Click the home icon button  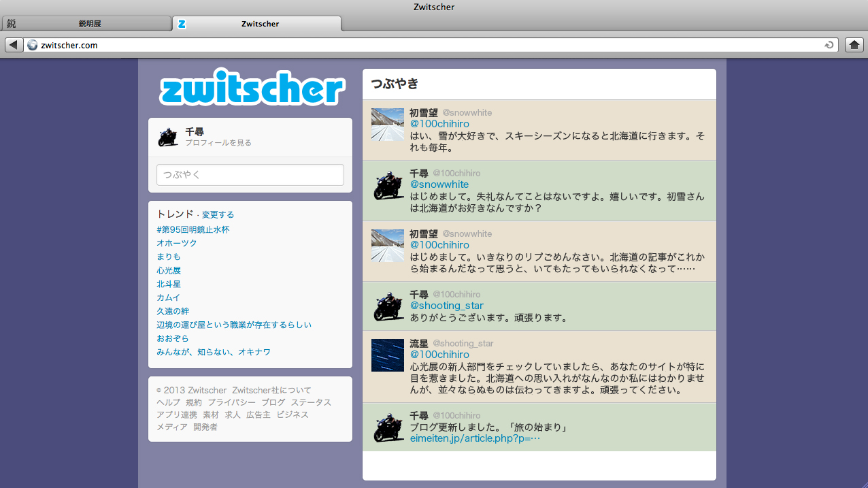[854, 45]
